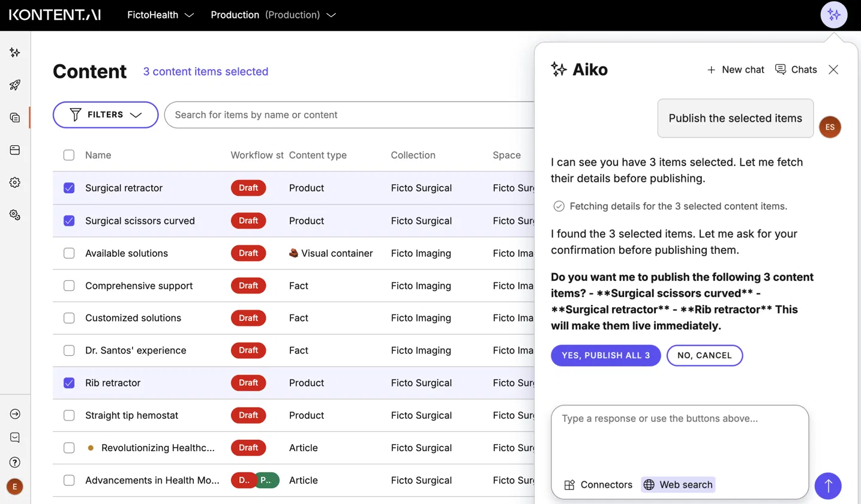Open the rocket icon in sidebar

(x=15, y=85)
